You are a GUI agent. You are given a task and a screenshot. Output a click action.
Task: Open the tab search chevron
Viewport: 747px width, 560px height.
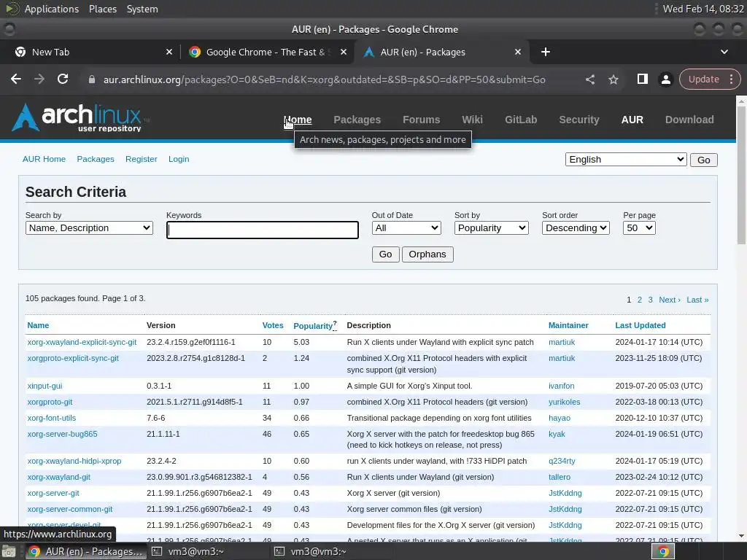724,52
